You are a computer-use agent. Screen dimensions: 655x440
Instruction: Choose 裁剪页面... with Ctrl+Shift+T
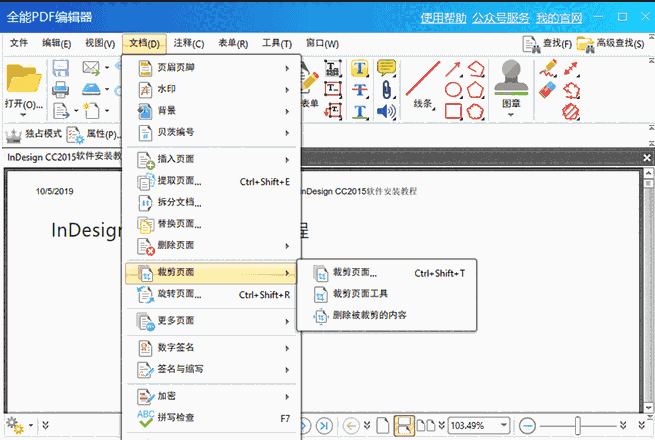(387, 273)
